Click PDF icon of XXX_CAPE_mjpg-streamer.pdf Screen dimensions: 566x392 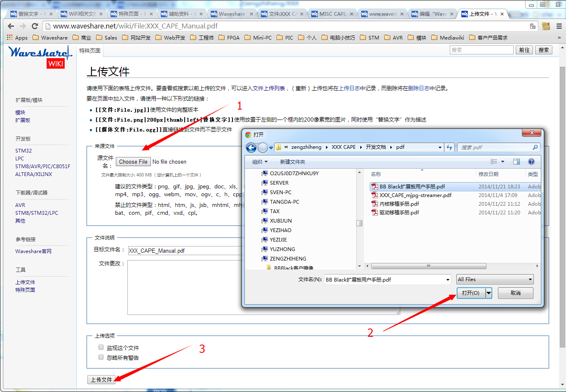(375, 195)
